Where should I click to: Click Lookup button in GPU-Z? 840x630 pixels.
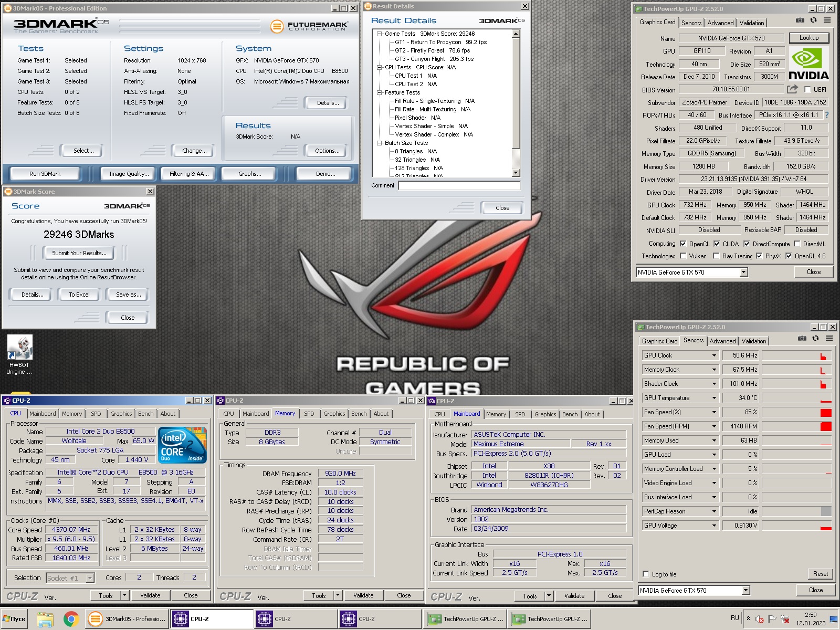[808, 38]
